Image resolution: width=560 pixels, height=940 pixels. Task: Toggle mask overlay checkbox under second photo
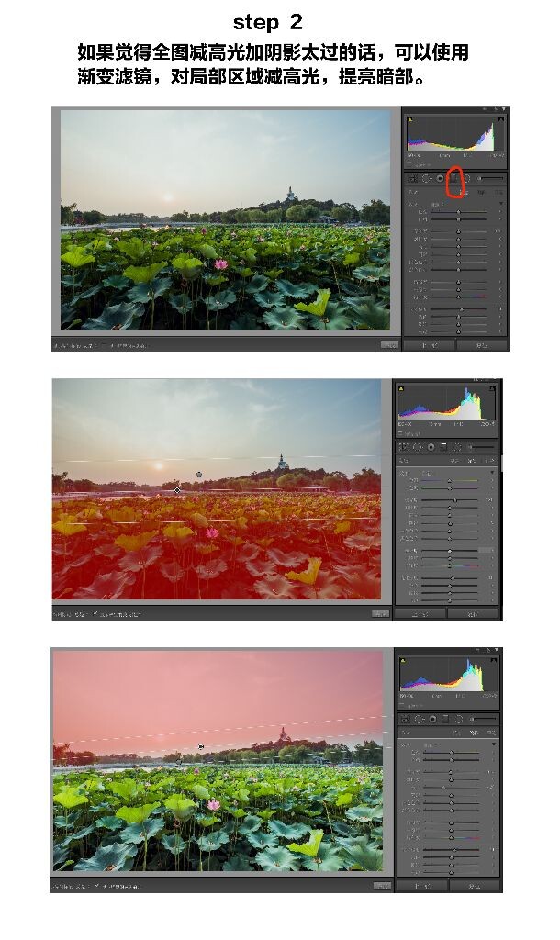click(x=95, y=614)
